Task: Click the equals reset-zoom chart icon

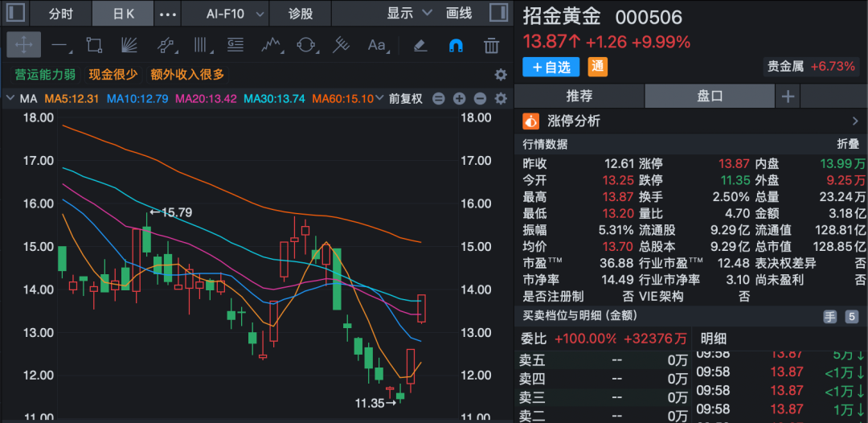Action: pos(439,99)
